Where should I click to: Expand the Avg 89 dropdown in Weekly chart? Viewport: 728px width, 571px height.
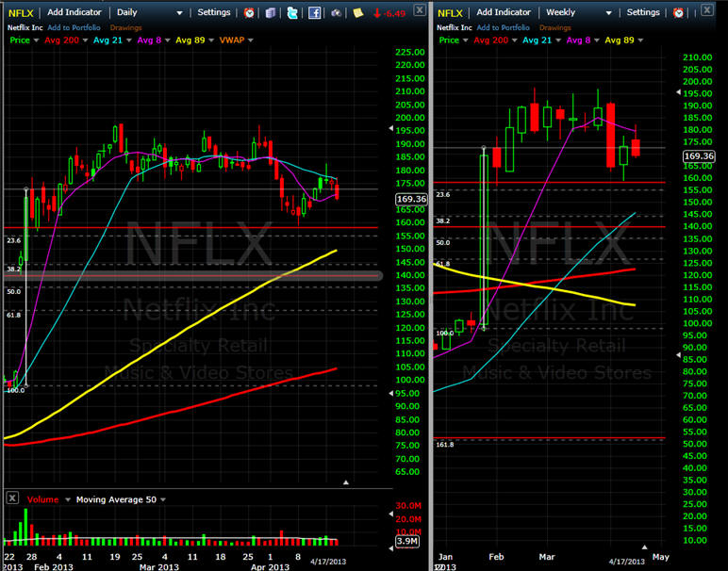640,41
